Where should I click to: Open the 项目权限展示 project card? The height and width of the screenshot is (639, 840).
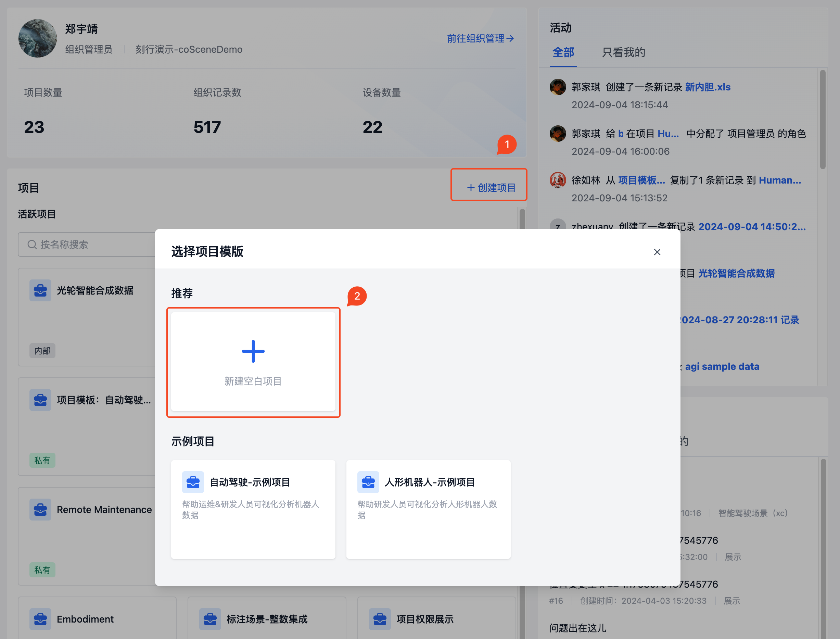pos(436,618)
